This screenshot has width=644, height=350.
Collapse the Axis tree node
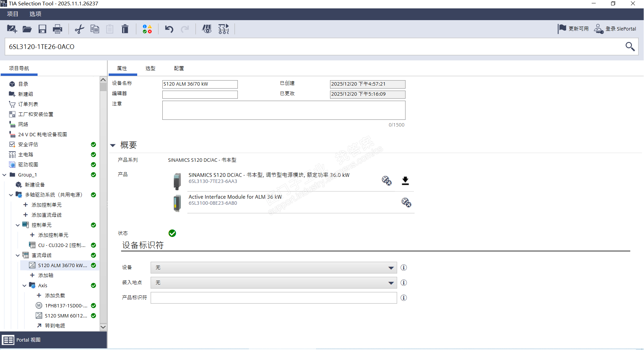pyautogui.click(x=24, y=286)
